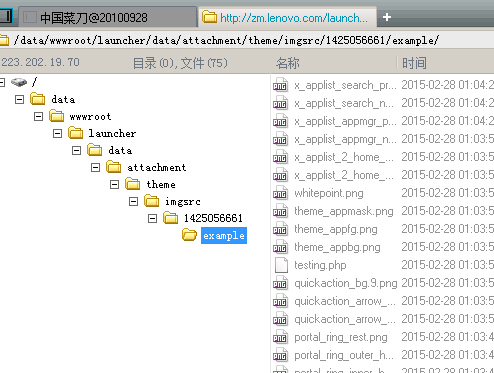Click the folder icon on lenovo tab
The width and height of the screenshot is (494, 373).
210,17
